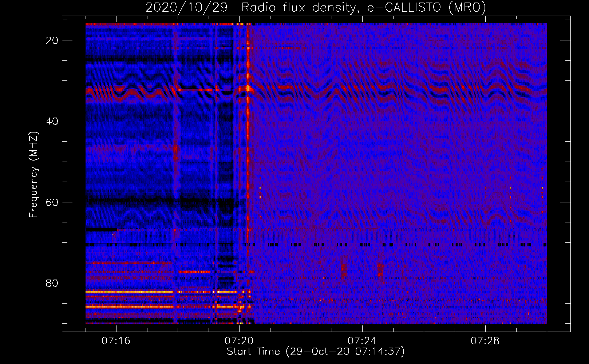Click the 07:16 time tick label
Screen dimensions: 589x364
(x=116, y=341)
